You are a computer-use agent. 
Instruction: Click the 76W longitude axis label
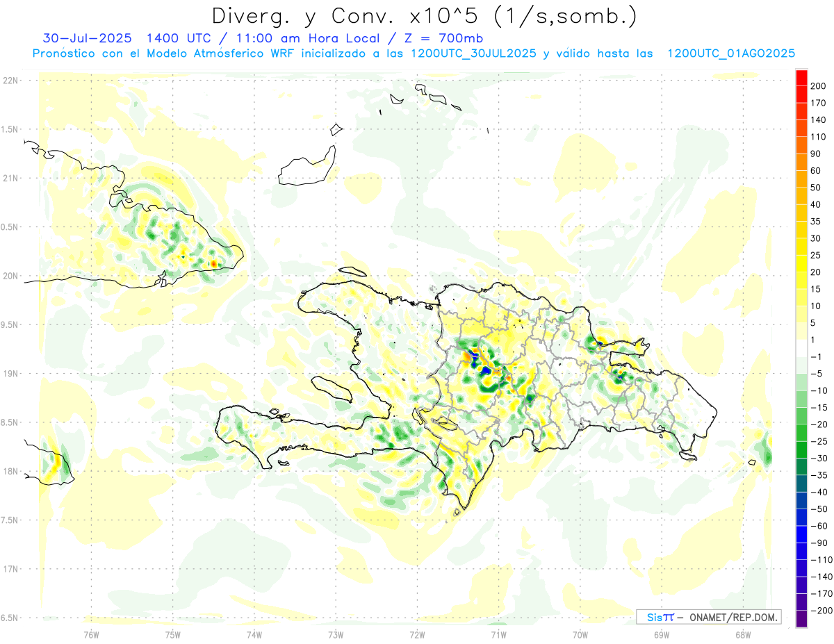coord(91,634)
